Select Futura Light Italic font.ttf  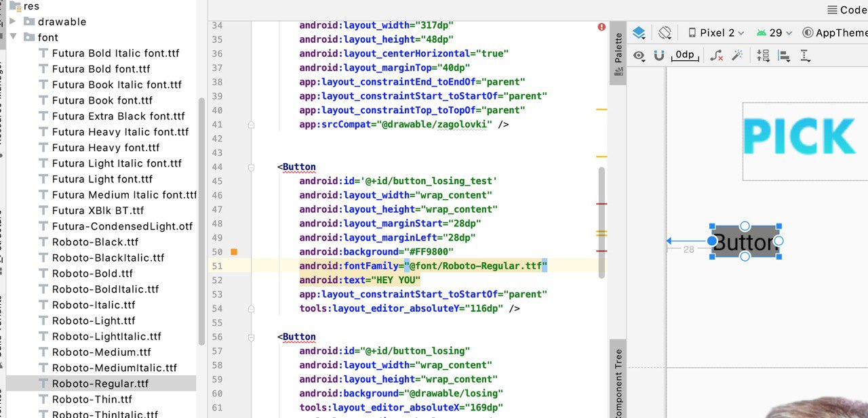click(117, 163)
